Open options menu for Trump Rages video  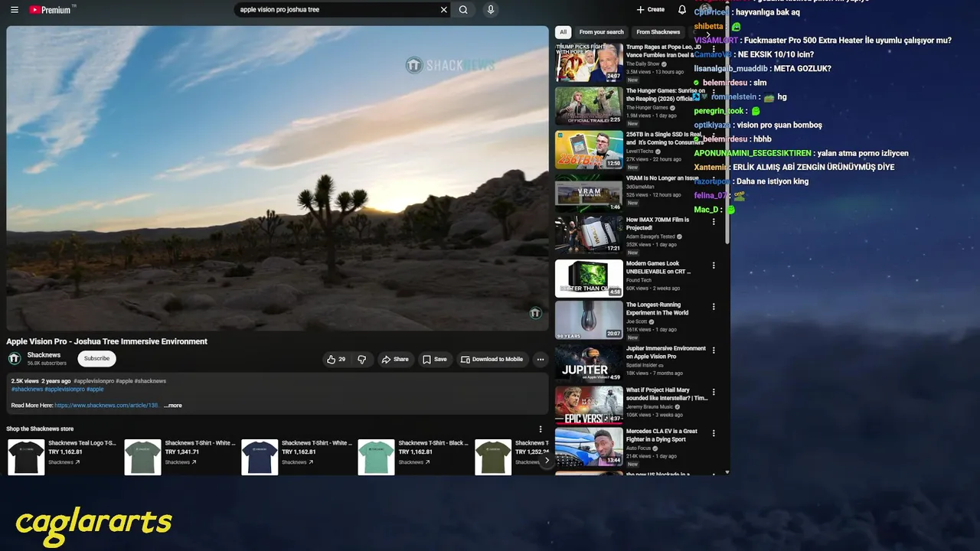[714, 49]
